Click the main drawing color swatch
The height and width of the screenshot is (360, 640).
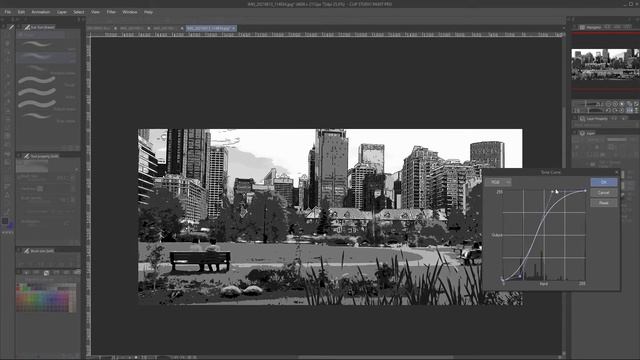coord(5,221)
